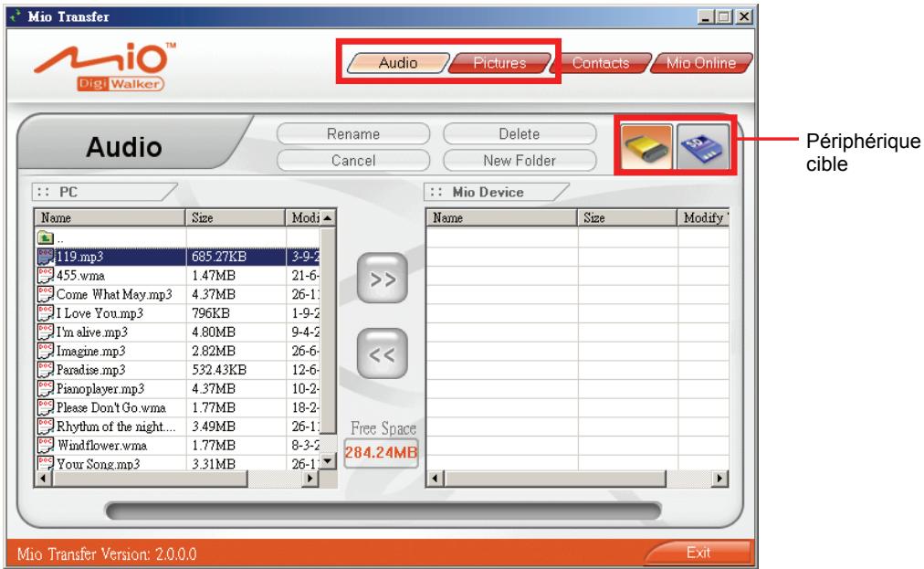Viewport: 924px width, 569px height.
Task: Open the parent folder '..' icon
Action: (x=46, y=237)
